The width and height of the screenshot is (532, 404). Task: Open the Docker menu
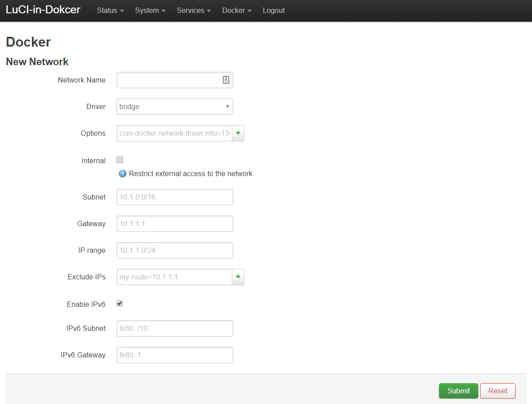click(237, 11)
